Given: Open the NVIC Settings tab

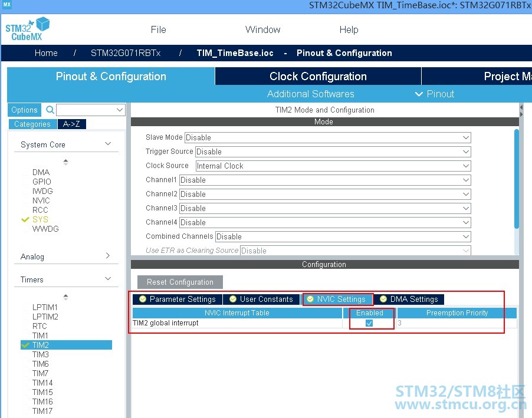Looking at the screenshot, I should pyautogui.click(x=338, y=299).
